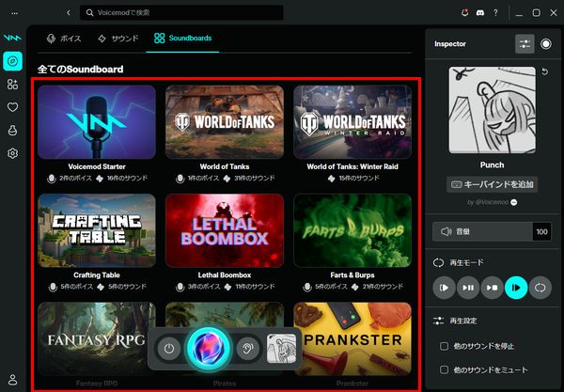This screenshot has width=564, height=392.
Task: Open the Inspector sliders settings icon
Action: coord(525,44)
